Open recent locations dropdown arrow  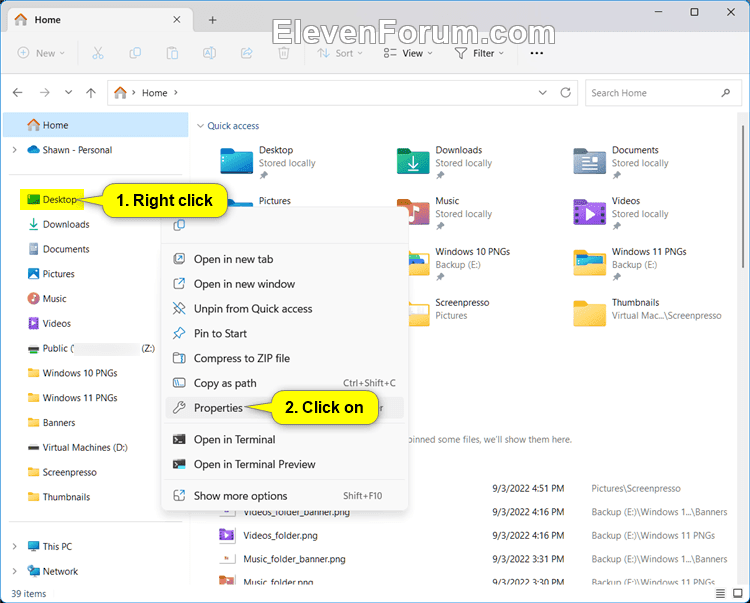tap(68, 92)
